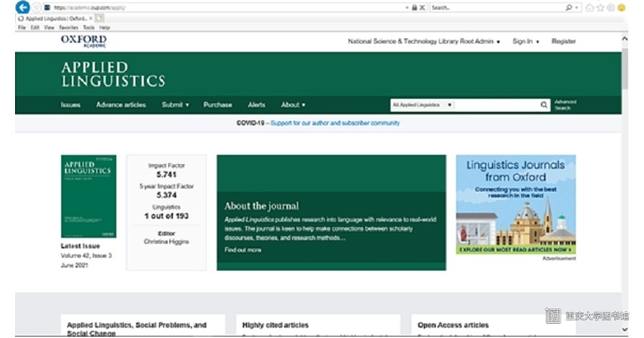The width and height of the screenshot is (644, 338).
Task: Close the Applied Linguistics browser tab
Action: tap(91, 19)
